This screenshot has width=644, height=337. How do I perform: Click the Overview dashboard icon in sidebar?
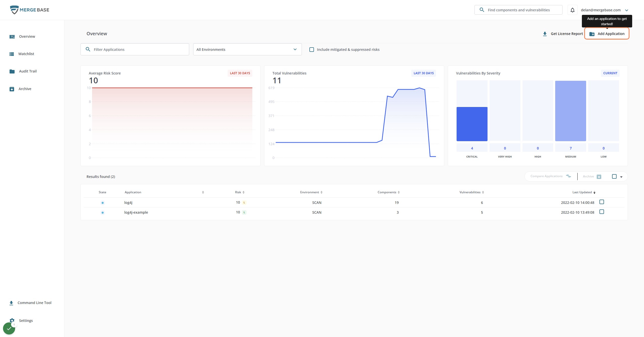[12, 37]
